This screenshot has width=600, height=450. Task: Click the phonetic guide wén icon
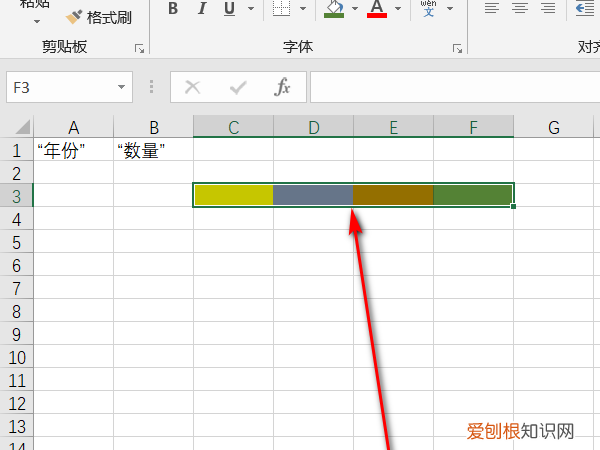point(429,8)
